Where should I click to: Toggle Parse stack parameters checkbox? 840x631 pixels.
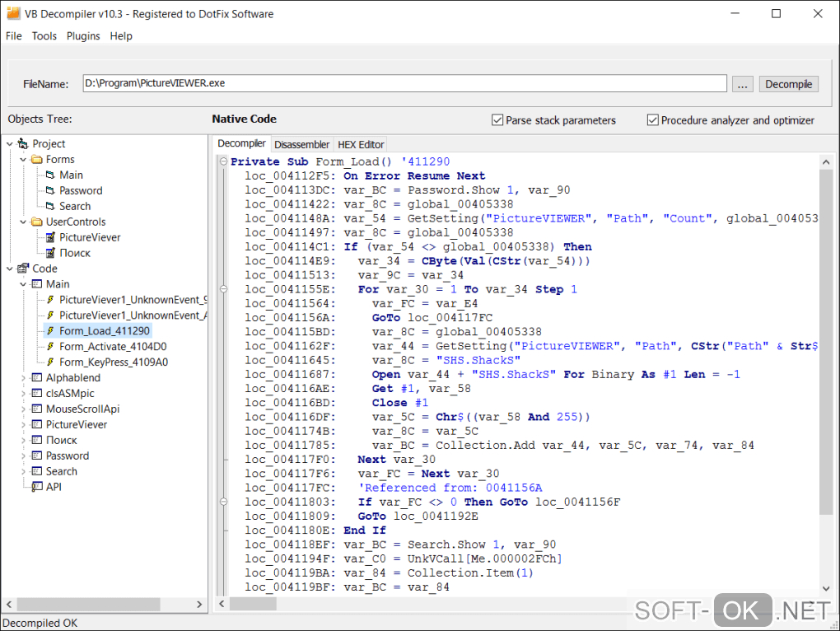(x=497, y=120)
